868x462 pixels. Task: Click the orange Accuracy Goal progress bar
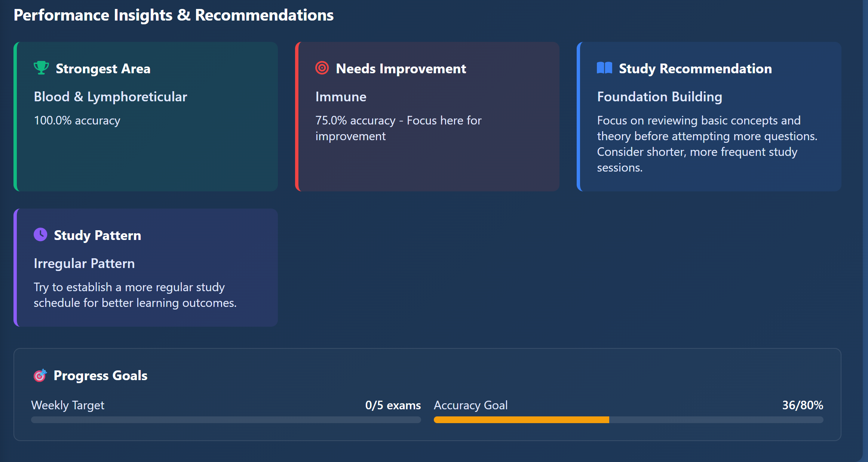click(521, 420)
